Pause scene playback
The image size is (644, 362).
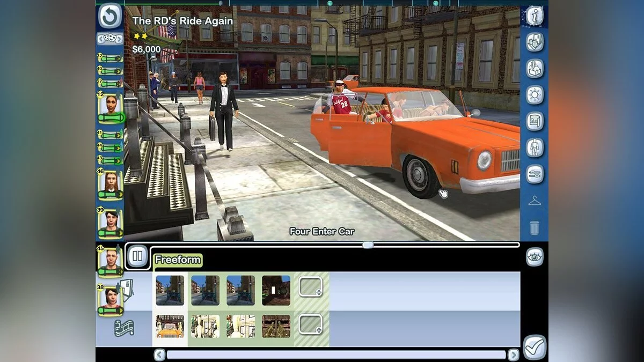137,256
